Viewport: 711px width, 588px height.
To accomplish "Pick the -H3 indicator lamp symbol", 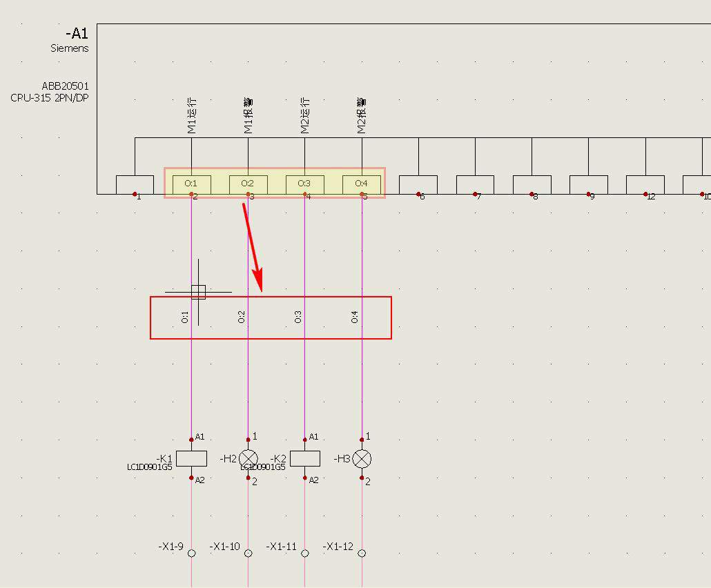I will pyautogui.click(x=362, y=458).
